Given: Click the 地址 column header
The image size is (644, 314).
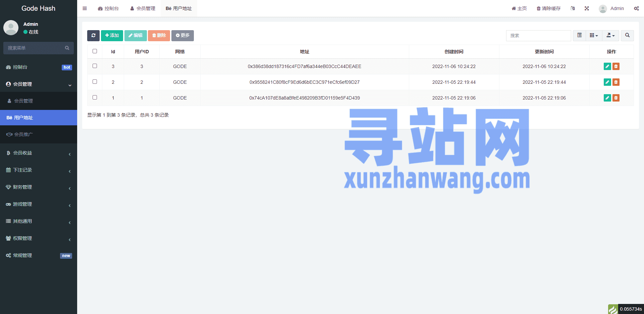Looking at the screenshot, I should click(305, 52).
